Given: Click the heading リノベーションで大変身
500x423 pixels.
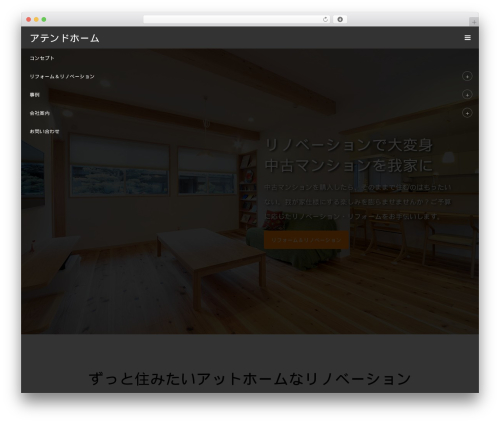Looking at the screenshot, I should [349, 145].
